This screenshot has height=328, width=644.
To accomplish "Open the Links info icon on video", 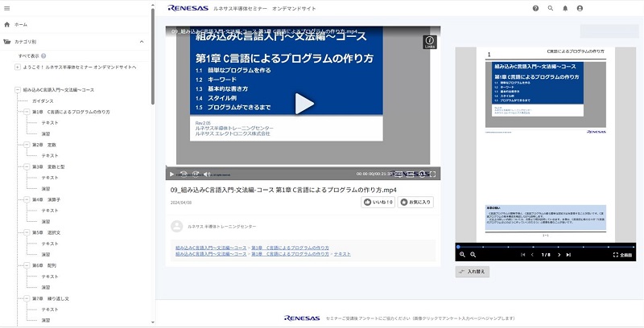I will [x=430, y=42].
